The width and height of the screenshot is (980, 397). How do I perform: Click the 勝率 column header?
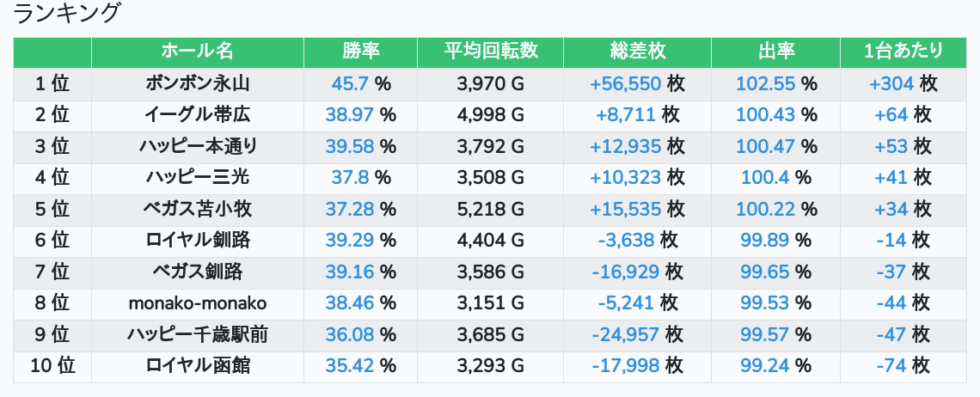click(x=360, y=52)
